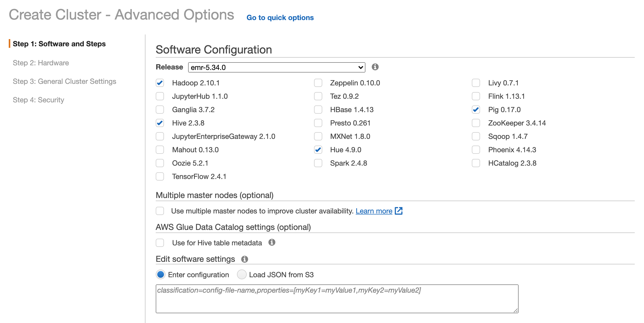This screenshot has width=644, height=323.
Task: Open Go to quick options link
Action: (x=280, y=17)
